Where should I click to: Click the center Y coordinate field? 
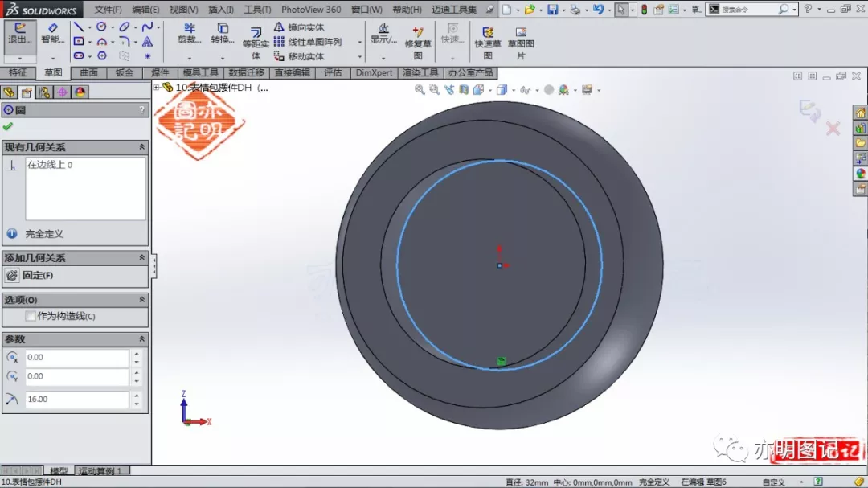(x=76, y=376)
